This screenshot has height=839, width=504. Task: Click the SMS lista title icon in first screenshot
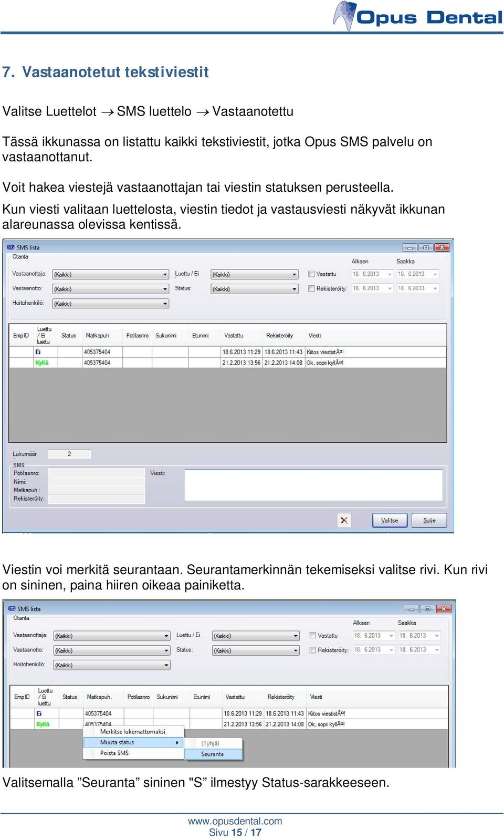point(10,247)
